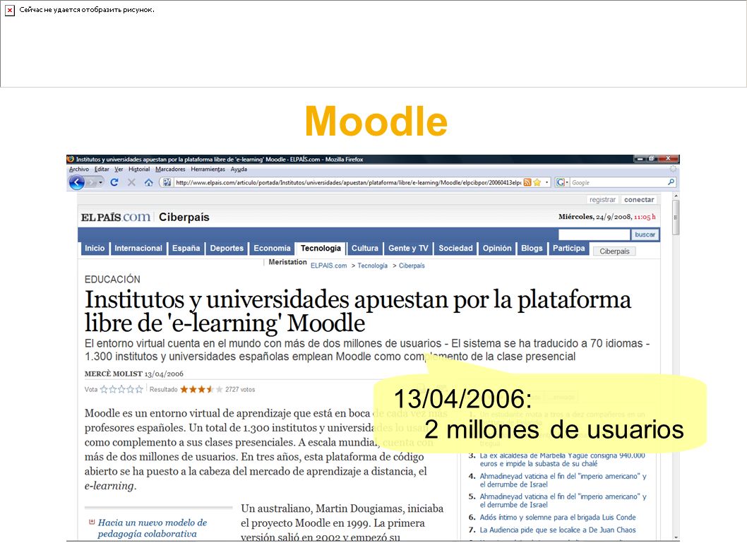Click the Firefox forward arrow button
Image resolution: width=747 pixels, height=560 pixels.
click(x=92, y=182)
